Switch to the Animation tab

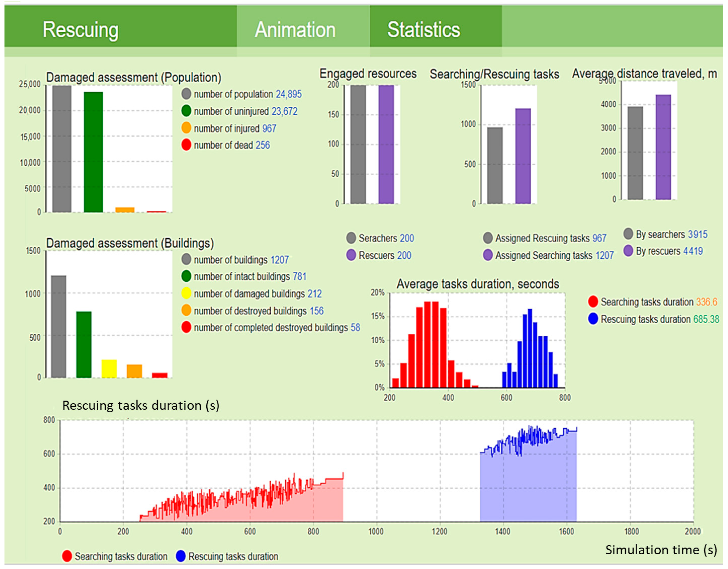click(x=303, y=29)
